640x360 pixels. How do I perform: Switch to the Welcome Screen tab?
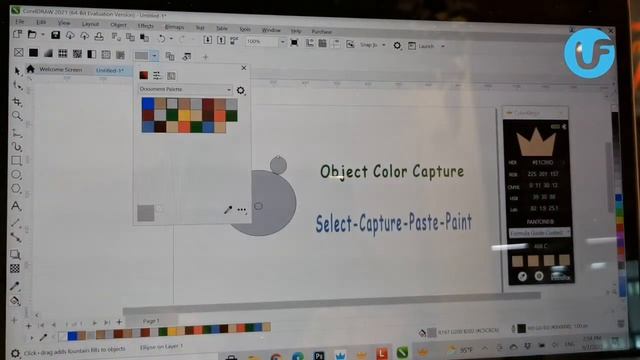click(61, 69)
